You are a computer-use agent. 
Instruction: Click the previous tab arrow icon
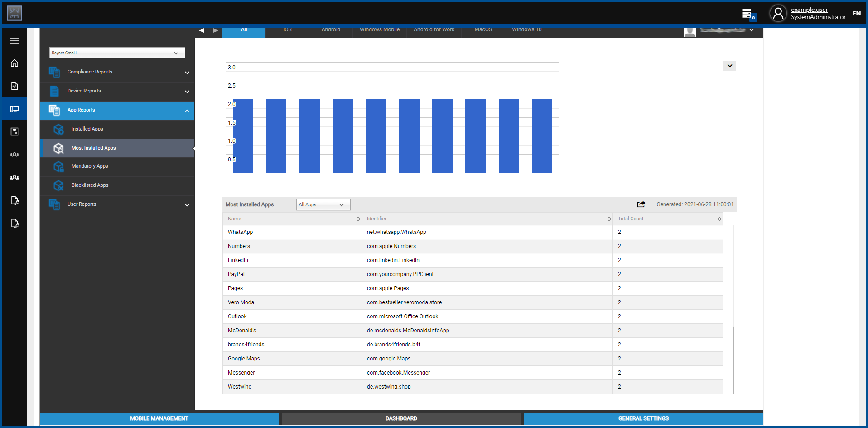202,30
